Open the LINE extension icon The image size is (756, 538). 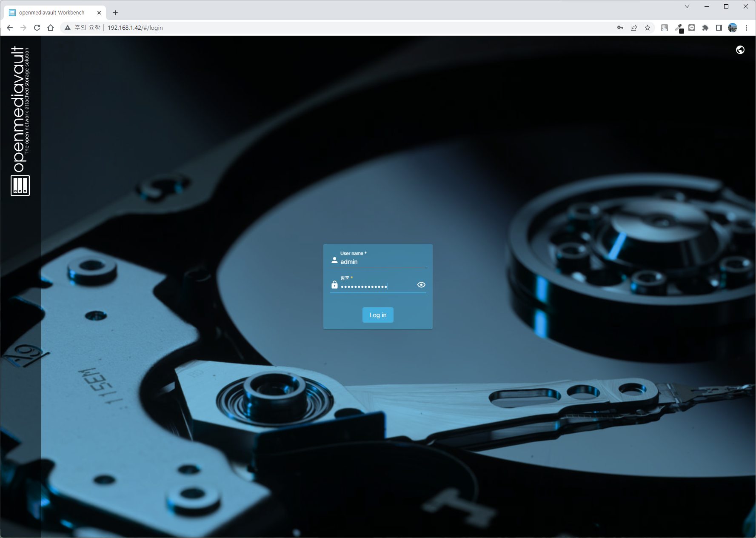point(692,28)
